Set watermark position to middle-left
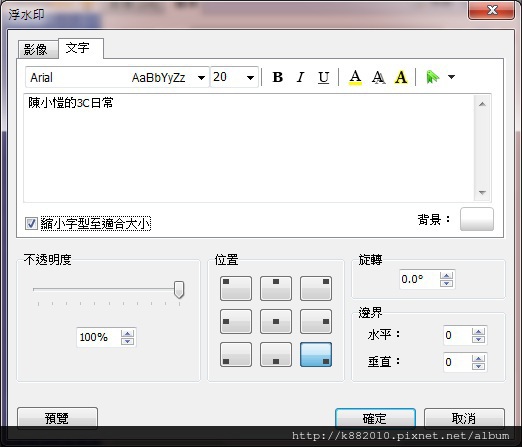 tap(236, 321)
